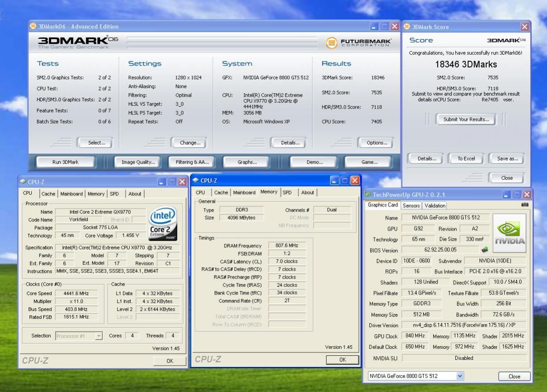Click the Memory Size 4096 MBytes field
This screenshot has height=392, width=547.
click(x=241, y=218)
